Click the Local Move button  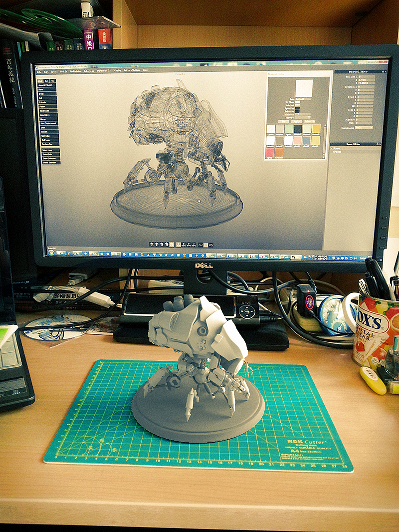pyautogui.click(x=48, y=115)
